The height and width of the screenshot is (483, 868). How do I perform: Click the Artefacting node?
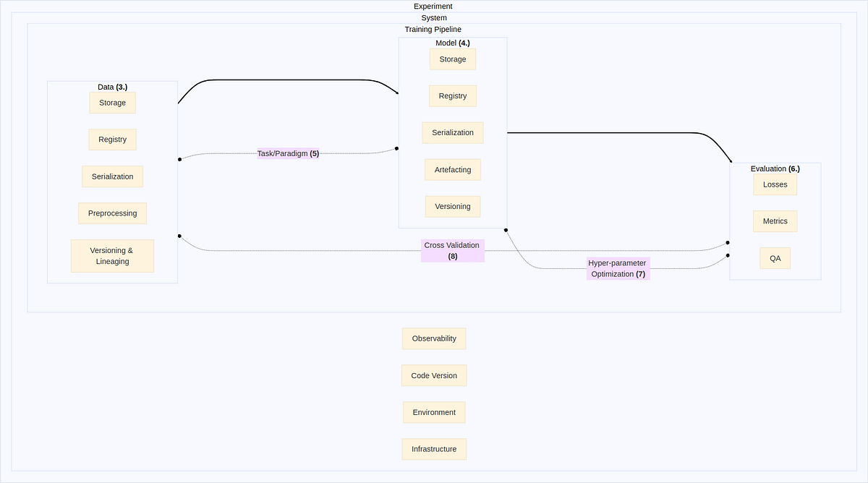coord(452,169)
